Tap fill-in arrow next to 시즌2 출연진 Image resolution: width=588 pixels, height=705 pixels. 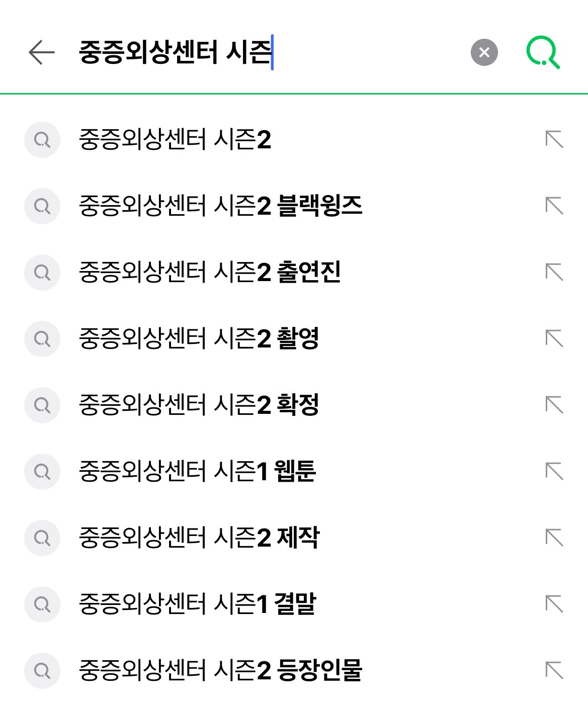tap(554, 272)
